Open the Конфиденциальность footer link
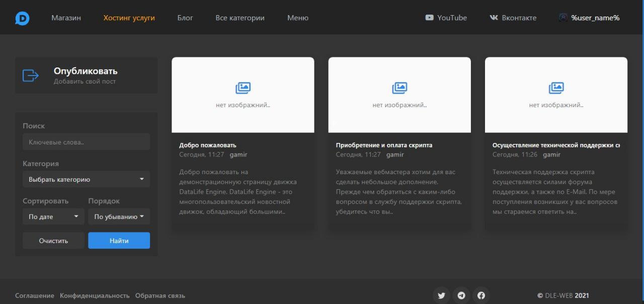 click(95, 295)
